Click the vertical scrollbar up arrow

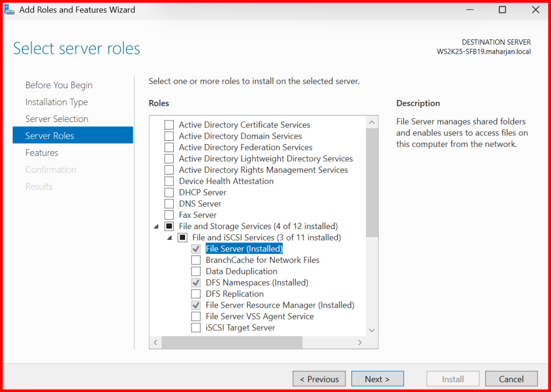(x=372, y=123)
